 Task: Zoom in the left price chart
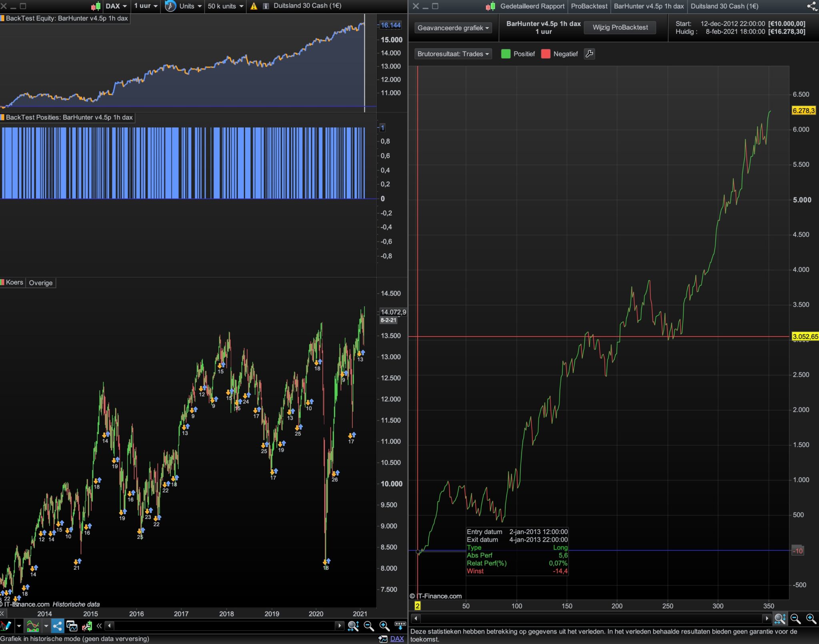[384, 626]
